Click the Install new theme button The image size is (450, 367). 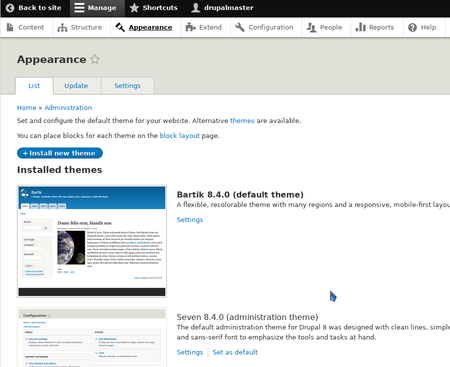click(60, 153)
